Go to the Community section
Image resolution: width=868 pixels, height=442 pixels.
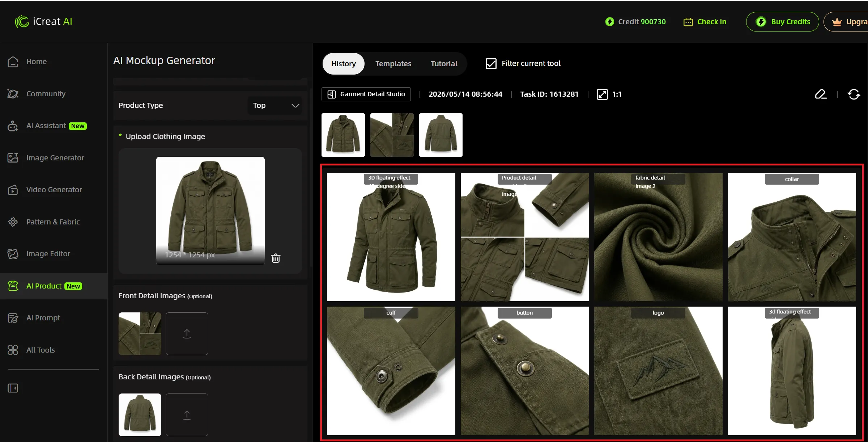point(37,94)
